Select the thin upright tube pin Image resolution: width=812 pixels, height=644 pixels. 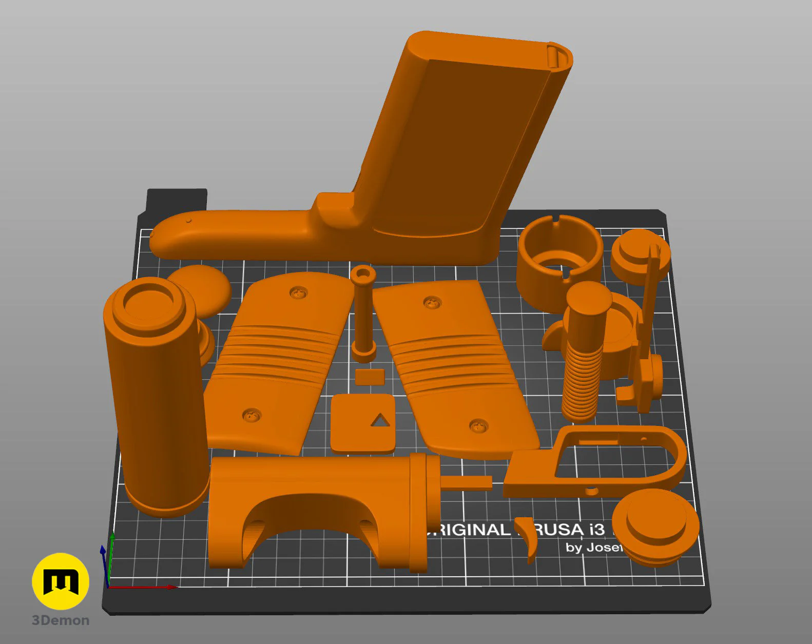(x=363, y=313)
